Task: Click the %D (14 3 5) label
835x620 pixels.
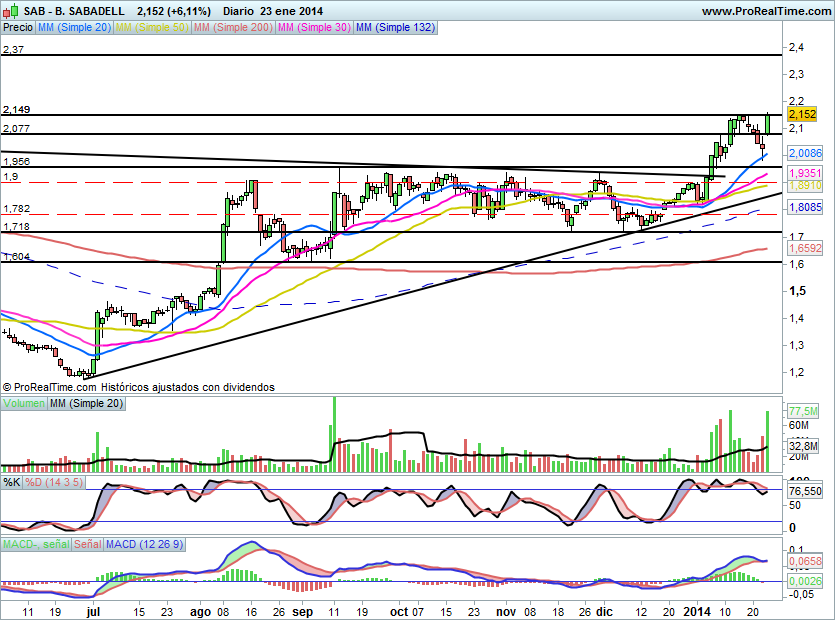Action: point(50,482)
